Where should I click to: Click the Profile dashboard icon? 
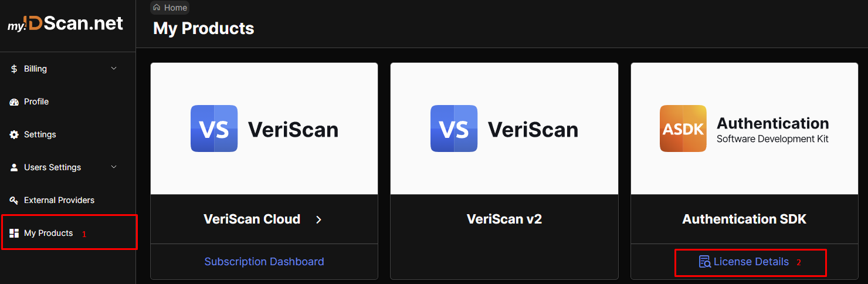click(14, 102)
